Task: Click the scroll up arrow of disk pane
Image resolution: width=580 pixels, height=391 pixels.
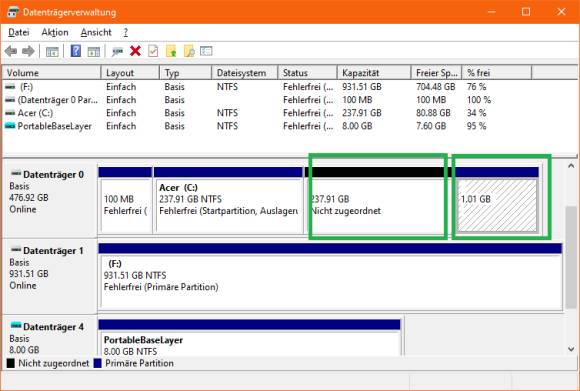Action: [571, 166]
